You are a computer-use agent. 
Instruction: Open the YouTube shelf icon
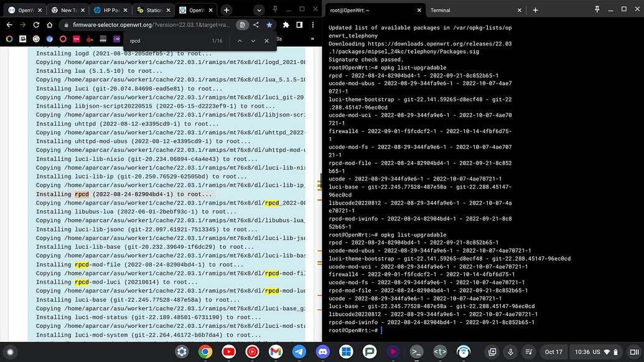click(x=228, y=351)
